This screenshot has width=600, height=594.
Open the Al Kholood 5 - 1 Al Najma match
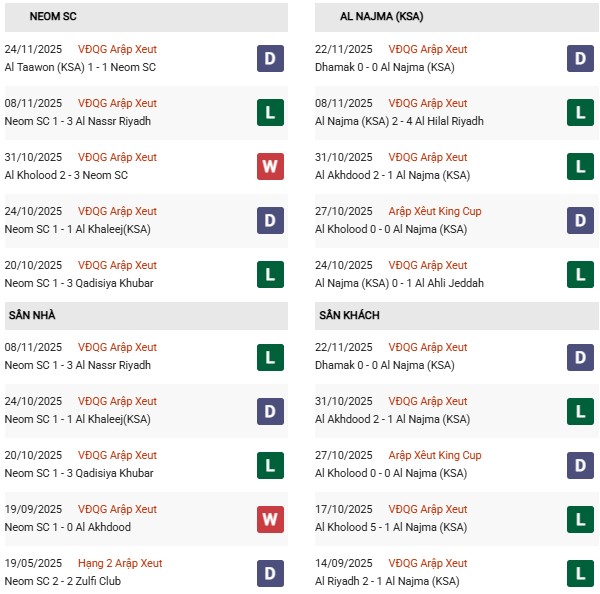point(391,527)
